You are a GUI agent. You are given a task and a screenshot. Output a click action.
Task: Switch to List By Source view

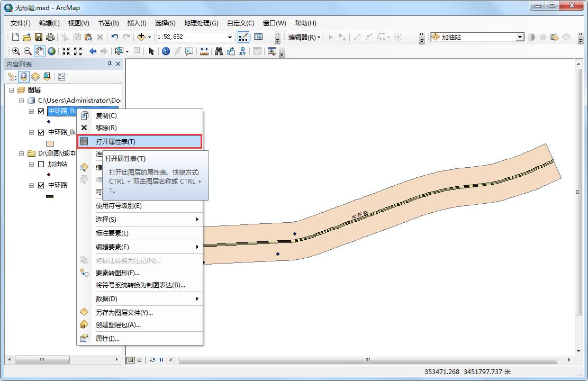[24, 77]
